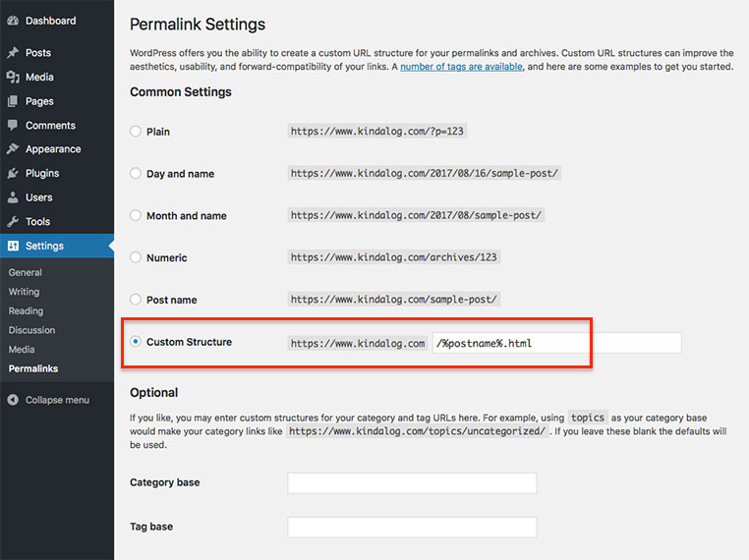
Task: Go to General settings submenu
Action: click(25, 272)
